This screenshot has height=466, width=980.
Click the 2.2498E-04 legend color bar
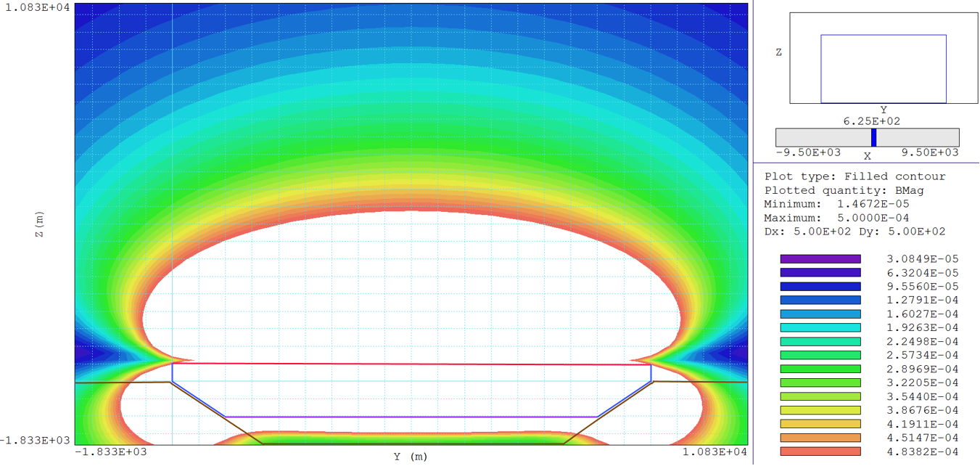point(820,342)
